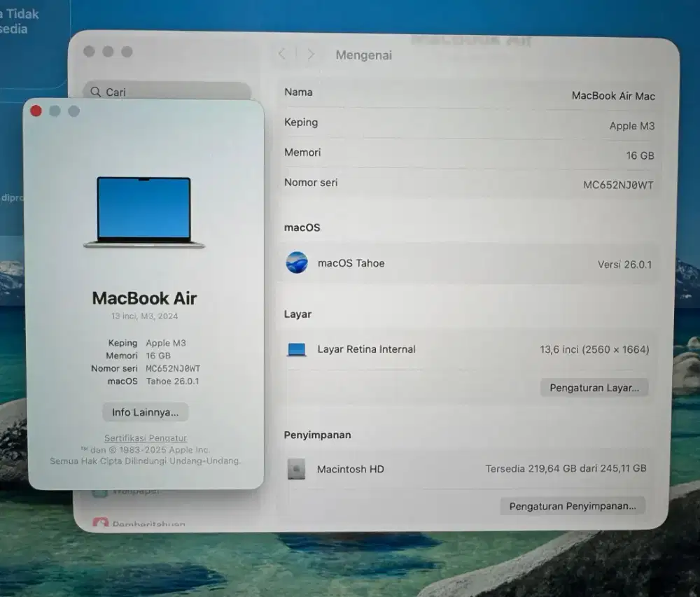Viewport: 700px width, 597px height.
Task: Click the Tersedia storage availability row
Action: tap(564, 469)
